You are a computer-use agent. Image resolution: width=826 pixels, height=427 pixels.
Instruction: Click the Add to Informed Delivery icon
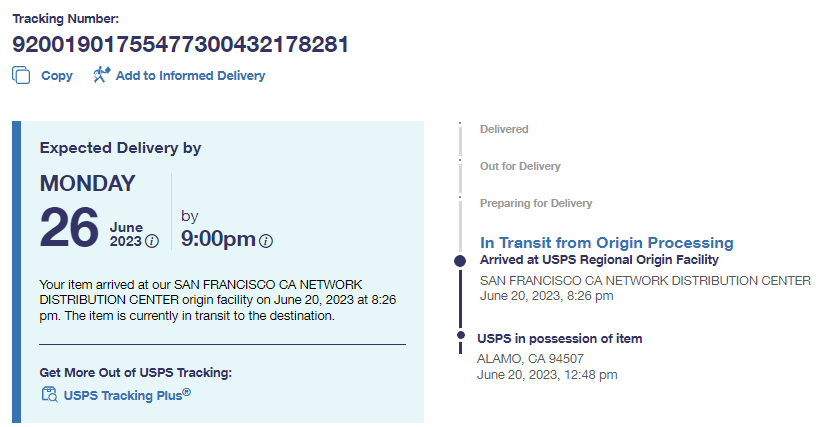(100, 75)
